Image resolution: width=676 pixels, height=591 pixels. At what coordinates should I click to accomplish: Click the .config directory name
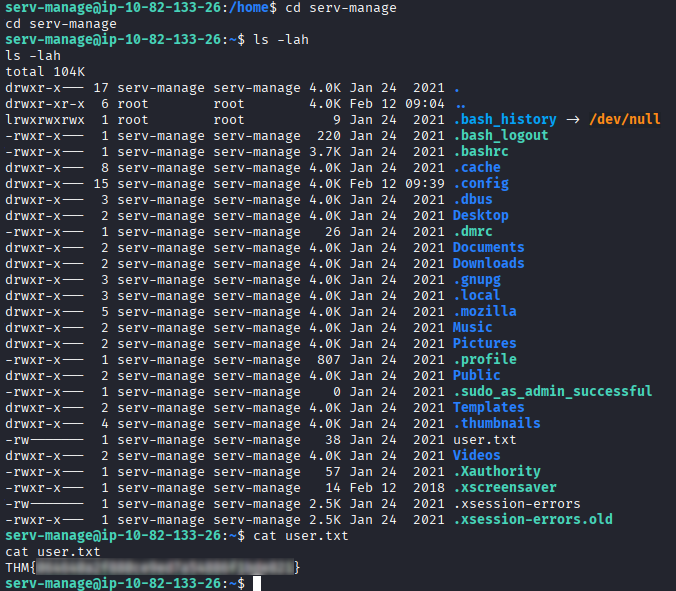480,183
